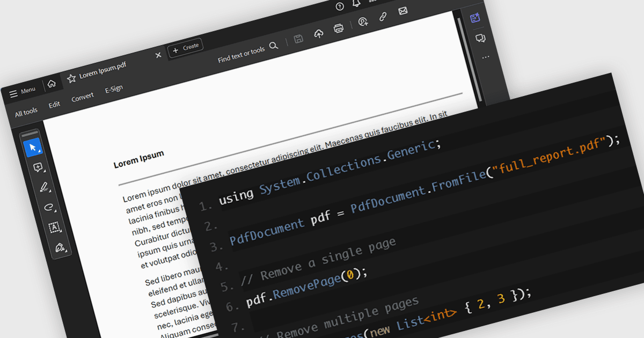Select the Draw freehand loop tool
Image resolution: width=644 pixels, height=338 pixels.
[49, 207]
